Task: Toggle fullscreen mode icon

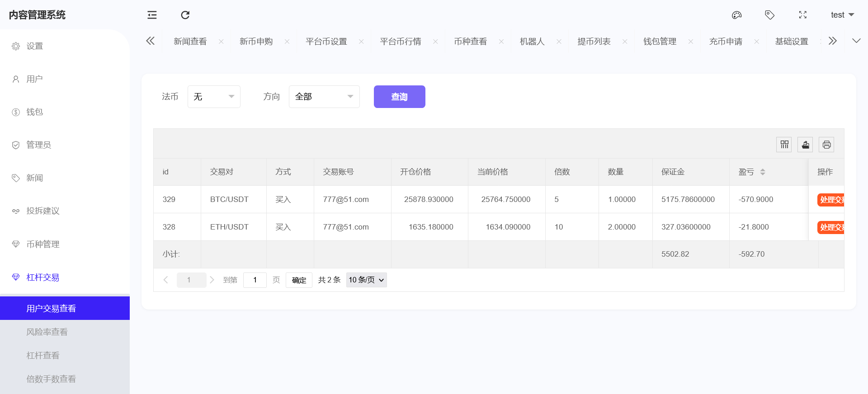Action: pyautogui.click(x=802, y=15)
